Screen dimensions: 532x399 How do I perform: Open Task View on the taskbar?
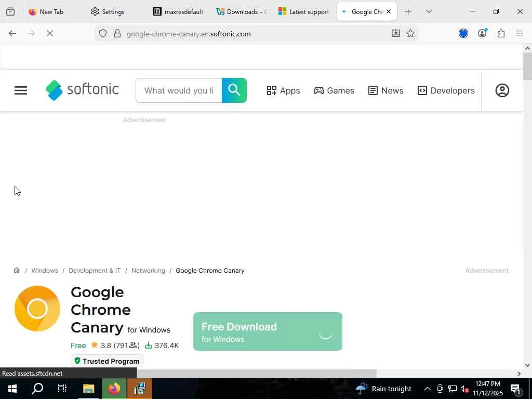[x=62, y=389]
